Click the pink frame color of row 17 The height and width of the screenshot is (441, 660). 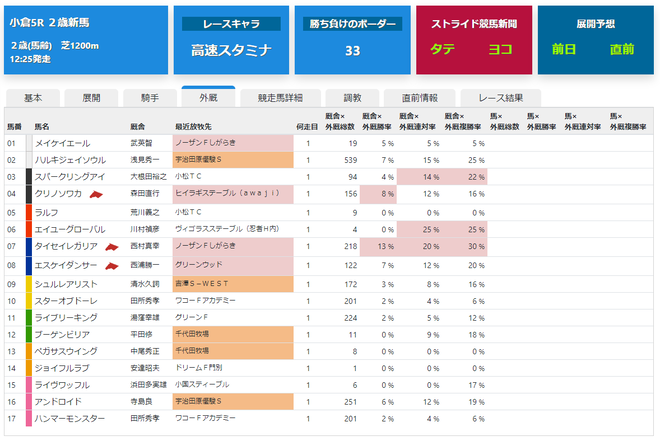pyautogui.click(x=29, y=419)
